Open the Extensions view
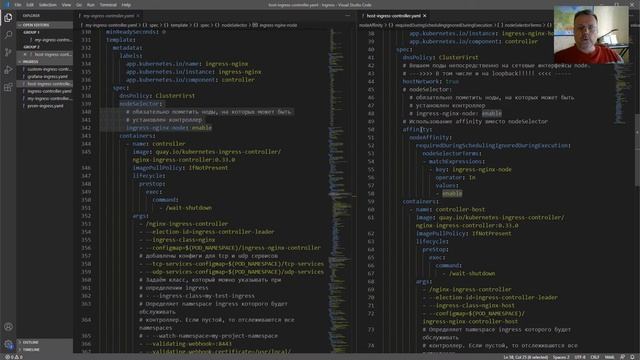The image size is (640, 360). (8, 87)
